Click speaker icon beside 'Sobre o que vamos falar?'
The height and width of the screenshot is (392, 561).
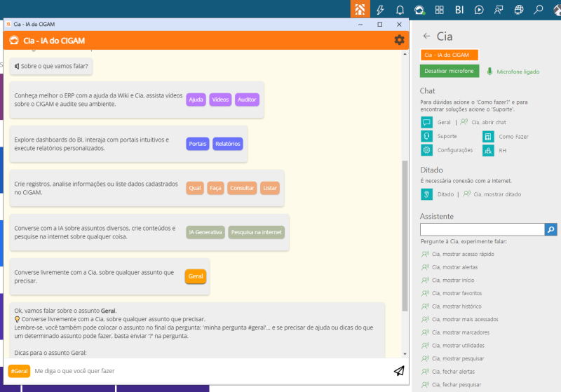pos(16,66)
